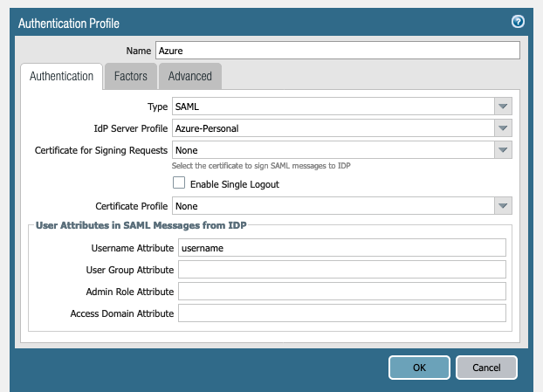This screenshot has height=392, width=543.
Task: Dismiss dialog with the Cancel button
Action: [486, 368]
